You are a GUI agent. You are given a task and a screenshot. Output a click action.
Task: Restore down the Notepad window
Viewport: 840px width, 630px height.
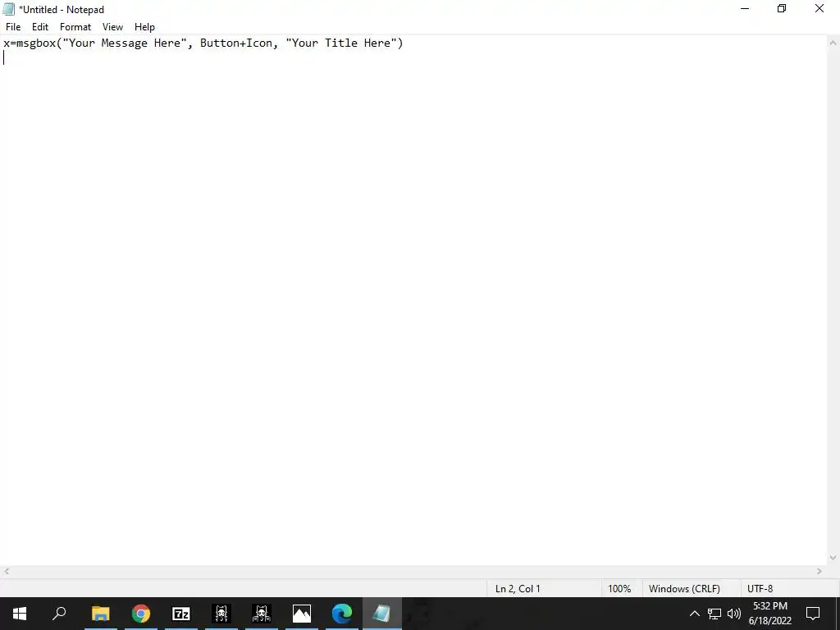pos(782,8)
